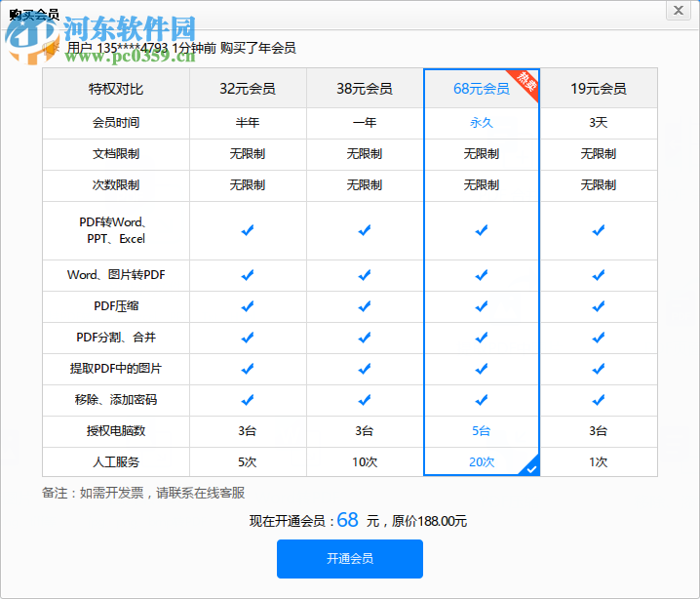Click 5次 in the 32元会员 column
Image resolution: width=700 pixels, height=599 pixels.
click(x=248, y=461)
